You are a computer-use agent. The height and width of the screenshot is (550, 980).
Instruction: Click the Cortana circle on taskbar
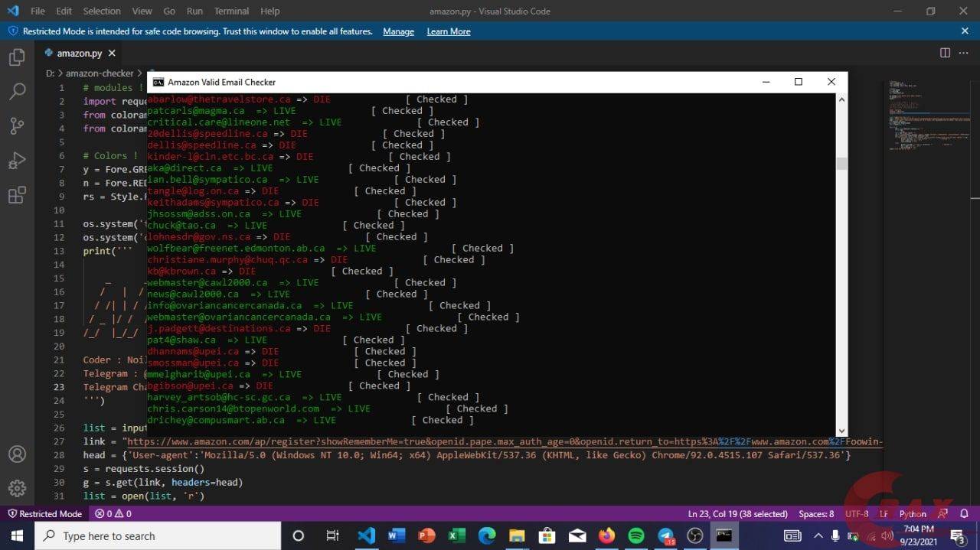pyautogui.click(x=299, y=535)
